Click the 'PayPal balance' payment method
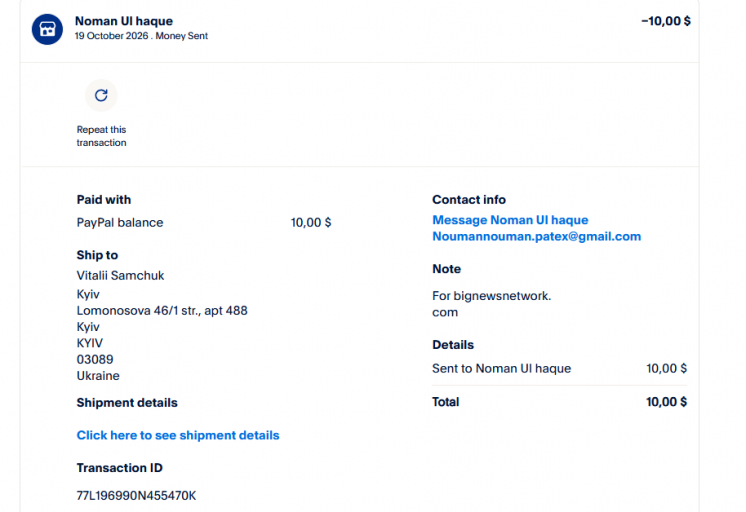This screenshot has height=512, width=746. [x=120, y=223]
